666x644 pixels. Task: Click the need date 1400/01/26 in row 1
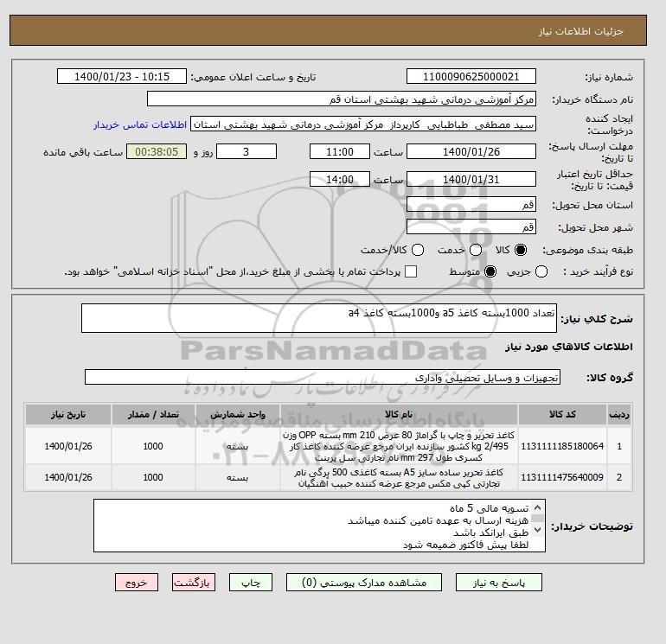(x=68, y=446)
